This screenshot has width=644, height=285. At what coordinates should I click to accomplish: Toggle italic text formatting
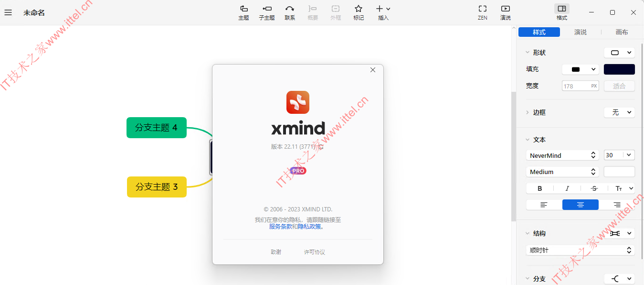567,188
